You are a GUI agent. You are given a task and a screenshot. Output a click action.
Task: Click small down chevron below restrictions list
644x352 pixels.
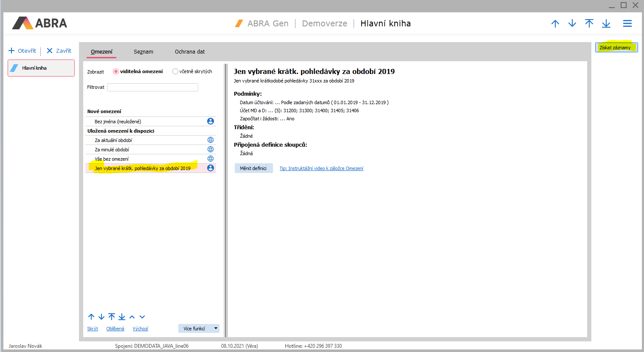pyautogui.click(x=142, y=317)
